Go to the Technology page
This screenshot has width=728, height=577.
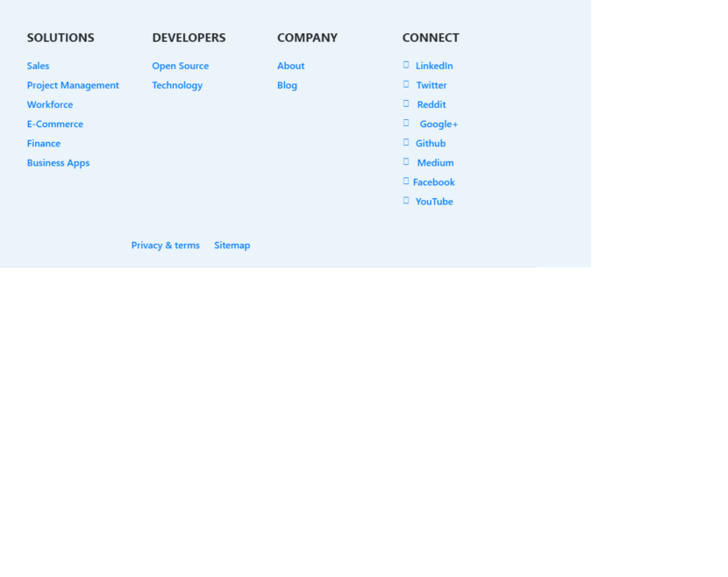[x=177, y=85]
